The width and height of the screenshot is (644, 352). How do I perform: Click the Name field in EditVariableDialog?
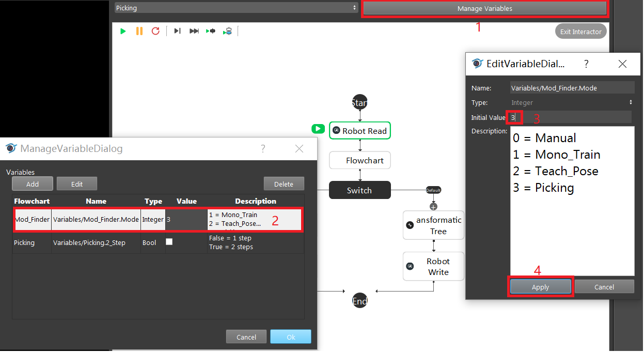pos(572,88)
